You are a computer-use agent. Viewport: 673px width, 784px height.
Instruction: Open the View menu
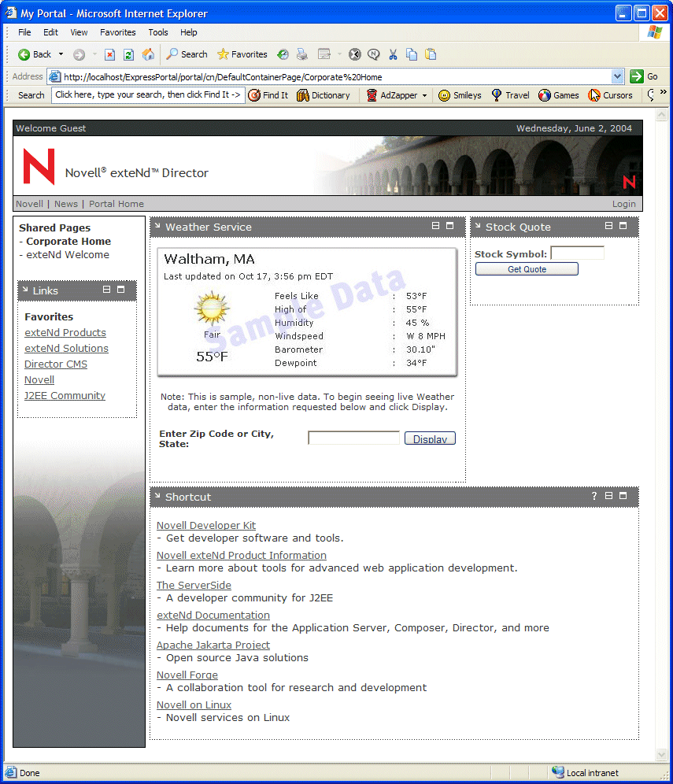pyautogui.click(x=79, y=32)
